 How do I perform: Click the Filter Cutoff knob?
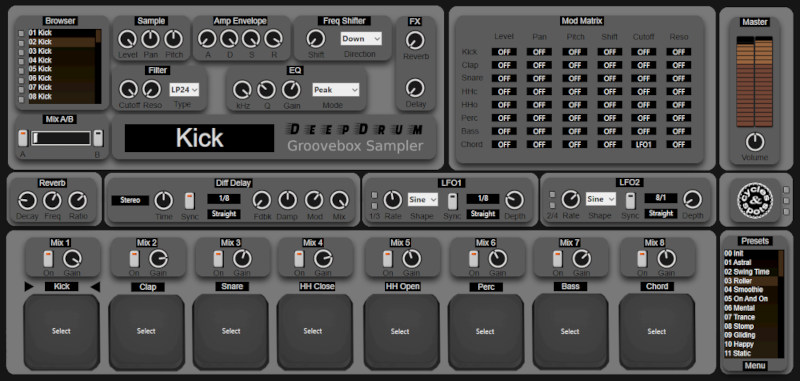point(129,89)
